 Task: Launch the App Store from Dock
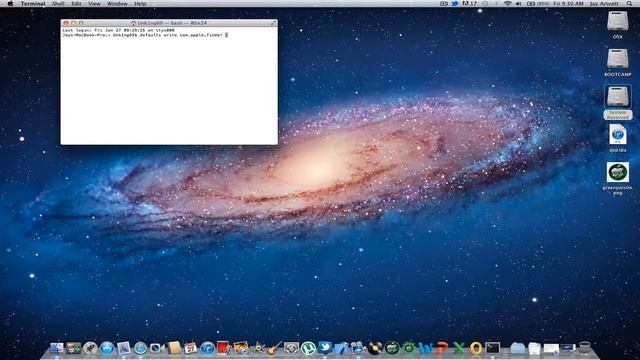(107, 348)
